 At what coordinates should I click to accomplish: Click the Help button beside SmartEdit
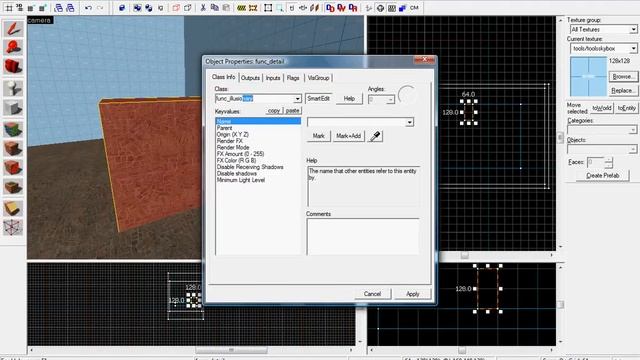click(x=349, y=99)
